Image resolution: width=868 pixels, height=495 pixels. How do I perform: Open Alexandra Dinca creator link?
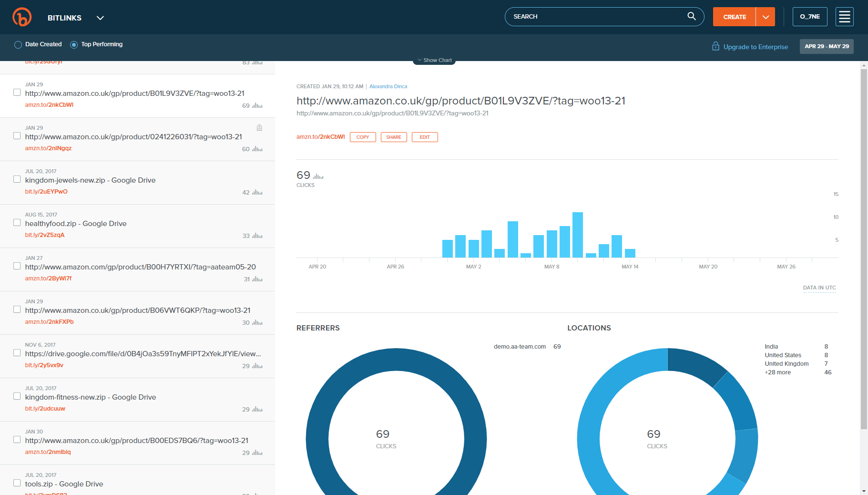(388, 86)
